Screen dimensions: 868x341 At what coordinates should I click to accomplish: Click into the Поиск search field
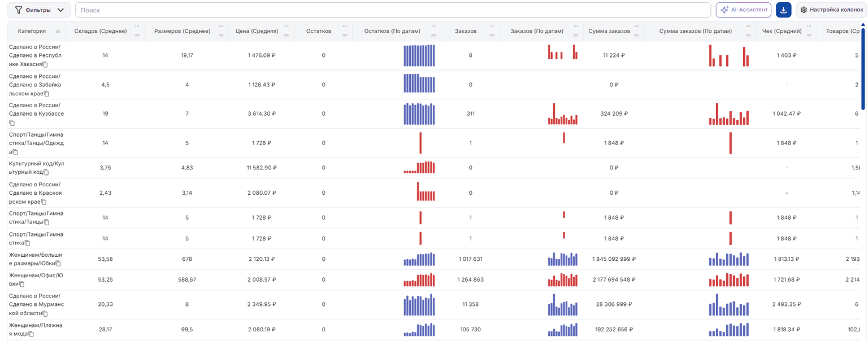pyautogui.click(x=393, y=10)
